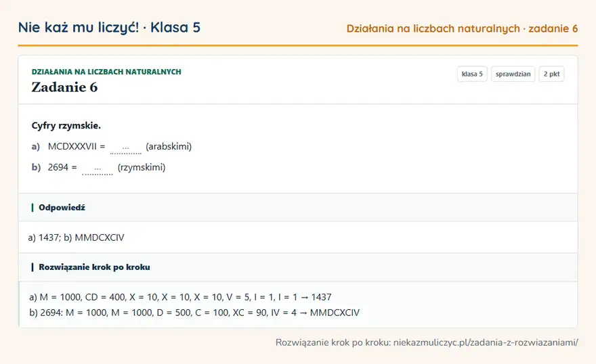Viewport: 596px width, 364px height.
Task: Click the 'Nie każ mu liczyć! · Klasa 5' title
Action: [x=109, y=27]
